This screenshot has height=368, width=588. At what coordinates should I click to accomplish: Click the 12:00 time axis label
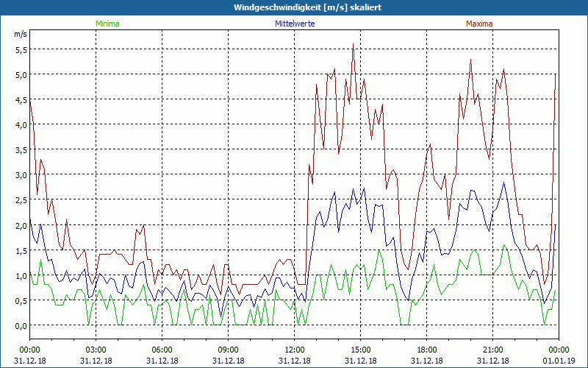(295, 350)
